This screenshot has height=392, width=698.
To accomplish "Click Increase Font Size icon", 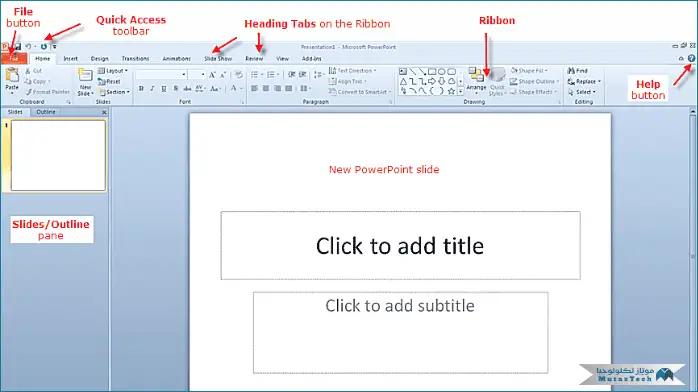I will [212, 75].
